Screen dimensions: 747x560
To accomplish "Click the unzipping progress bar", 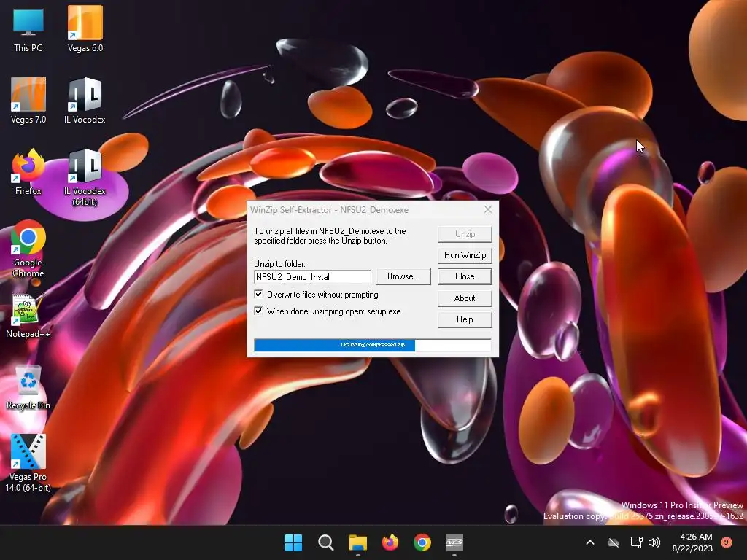I will [373, 345].
